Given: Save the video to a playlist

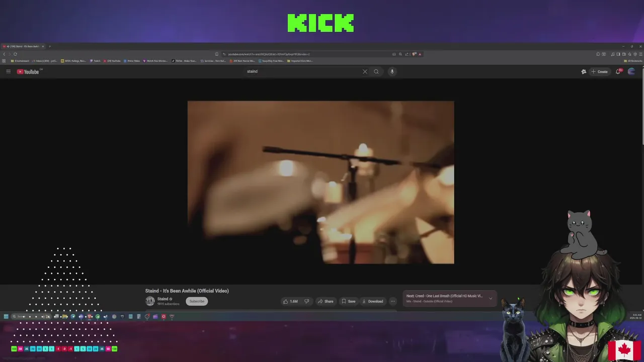Looking at the screenshot, I should click(x=348, y=301).
